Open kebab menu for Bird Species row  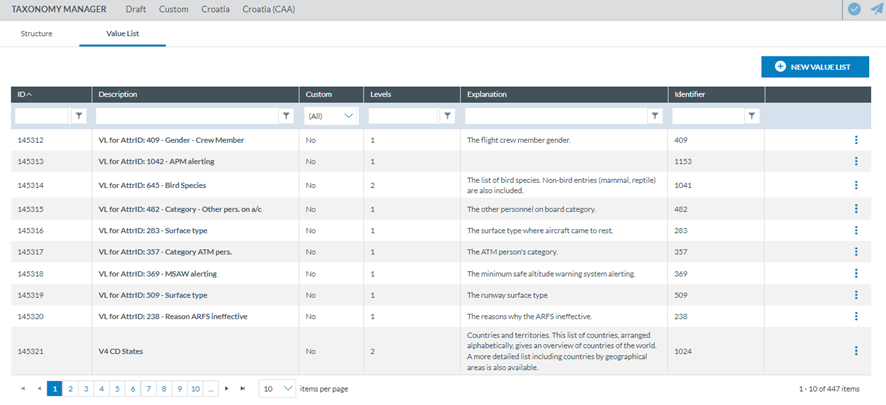pyautogui.click(x=856, y=185)
